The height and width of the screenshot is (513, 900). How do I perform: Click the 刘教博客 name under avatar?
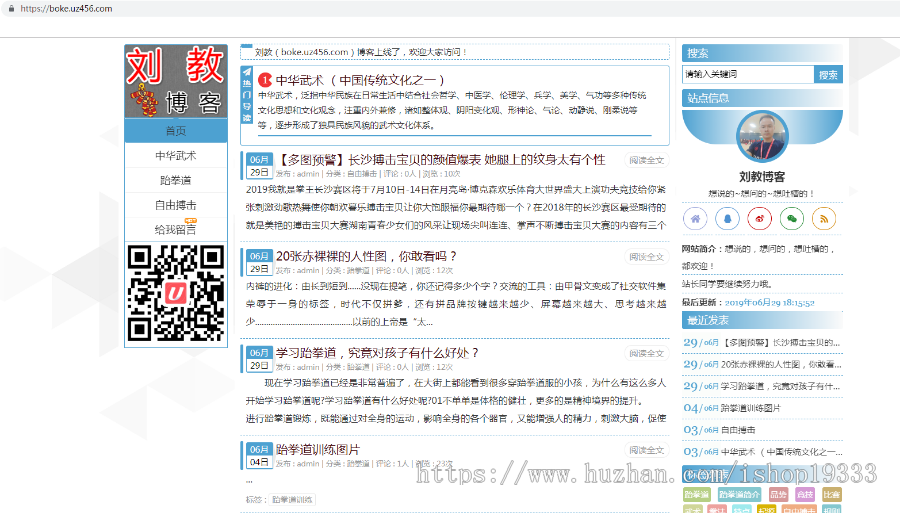tap(762, 177)
